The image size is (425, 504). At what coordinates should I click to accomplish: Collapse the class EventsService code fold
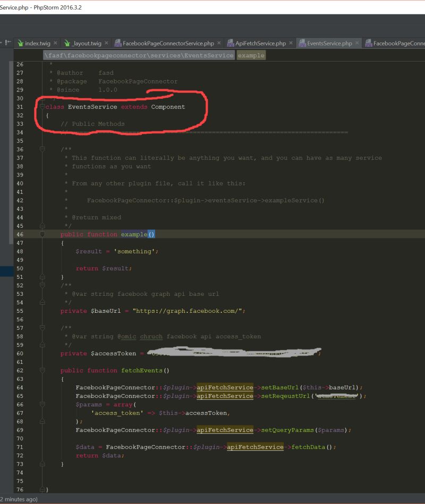click(x=42, y=107)
